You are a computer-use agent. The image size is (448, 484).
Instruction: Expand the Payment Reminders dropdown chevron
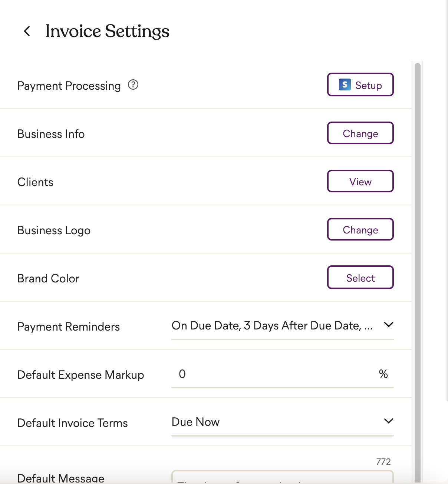pyautogui.click(x=388, y=325)
